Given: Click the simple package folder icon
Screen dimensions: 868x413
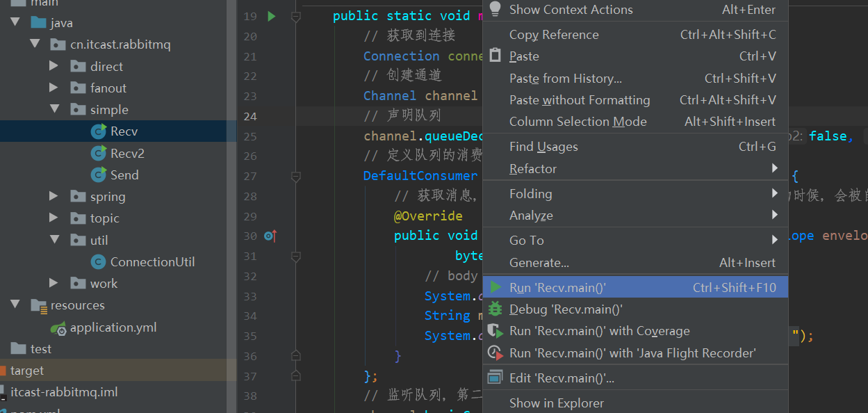Looking at the screenshot, I should pyautogui.click(x=78, y=110).
